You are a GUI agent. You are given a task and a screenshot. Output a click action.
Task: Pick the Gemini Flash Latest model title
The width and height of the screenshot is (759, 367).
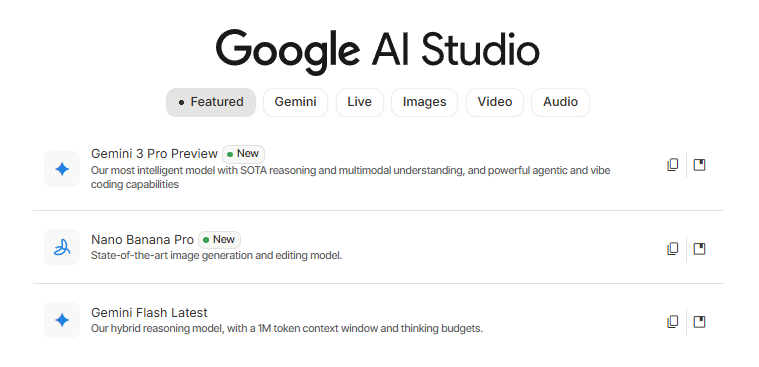[x=149, y=313]
